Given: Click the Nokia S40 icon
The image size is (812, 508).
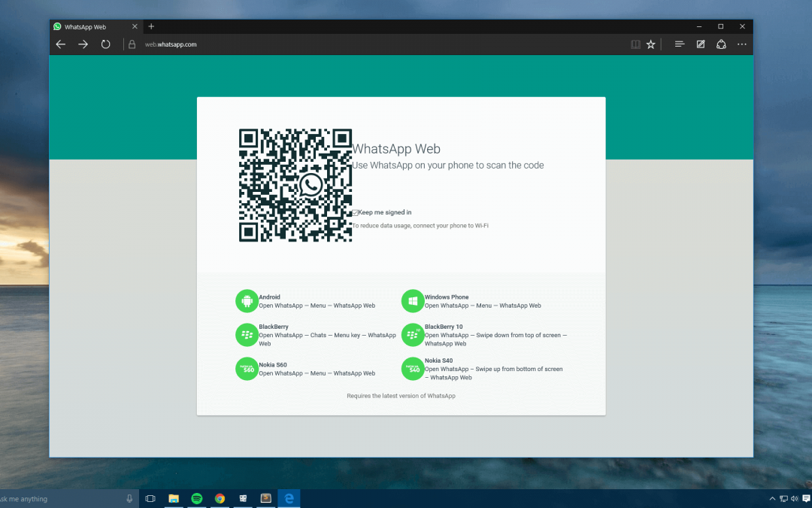Looking at the screenshot, I should coord(413,369).
